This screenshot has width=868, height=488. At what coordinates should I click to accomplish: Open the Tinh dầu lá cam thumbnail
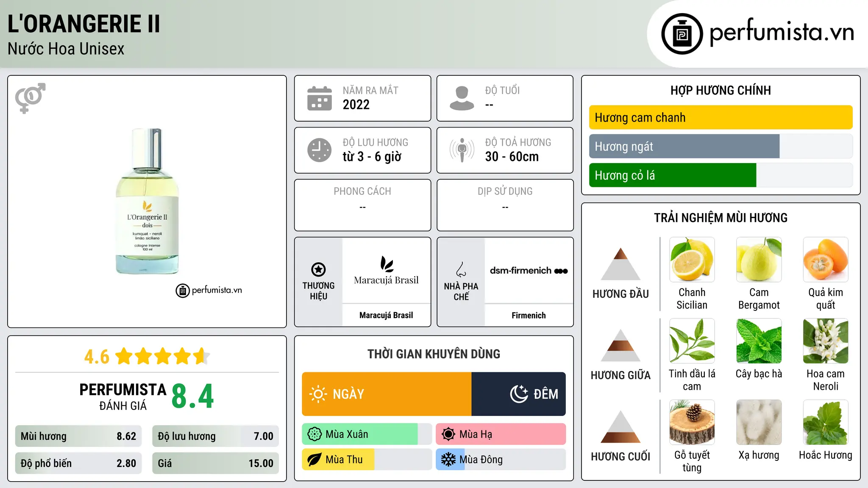coord(692,341)
